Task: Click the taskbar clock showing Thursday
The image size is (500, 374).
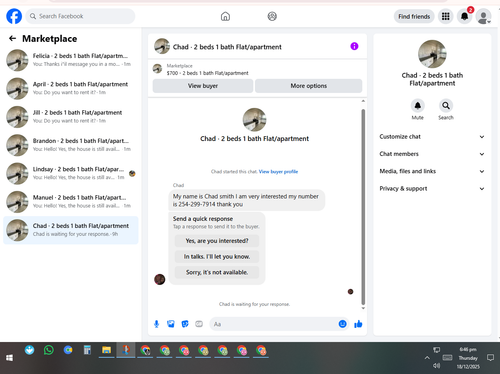Action: click(x=468, y=358)
